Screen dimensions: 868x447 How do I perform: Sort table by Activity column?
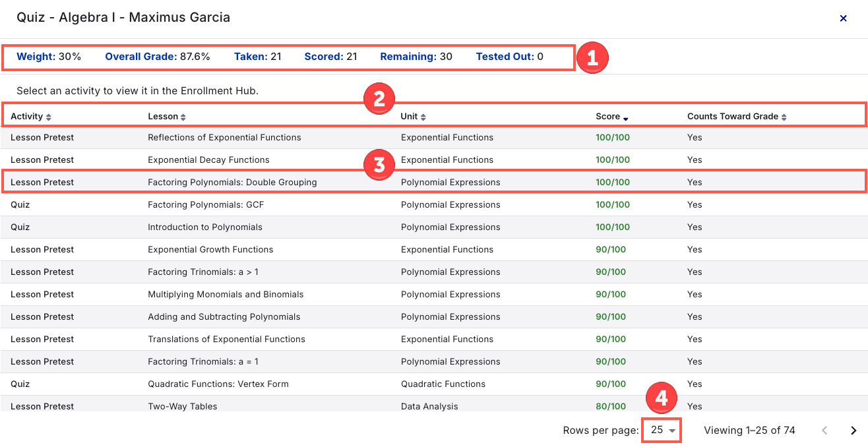[48, 117]
